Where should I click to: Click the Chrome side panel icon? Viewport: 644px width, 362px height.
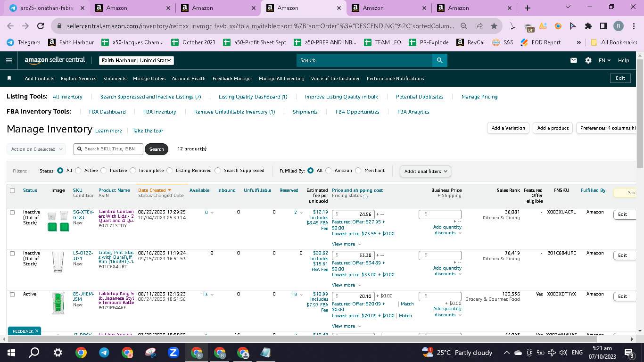tap(603, 26)
